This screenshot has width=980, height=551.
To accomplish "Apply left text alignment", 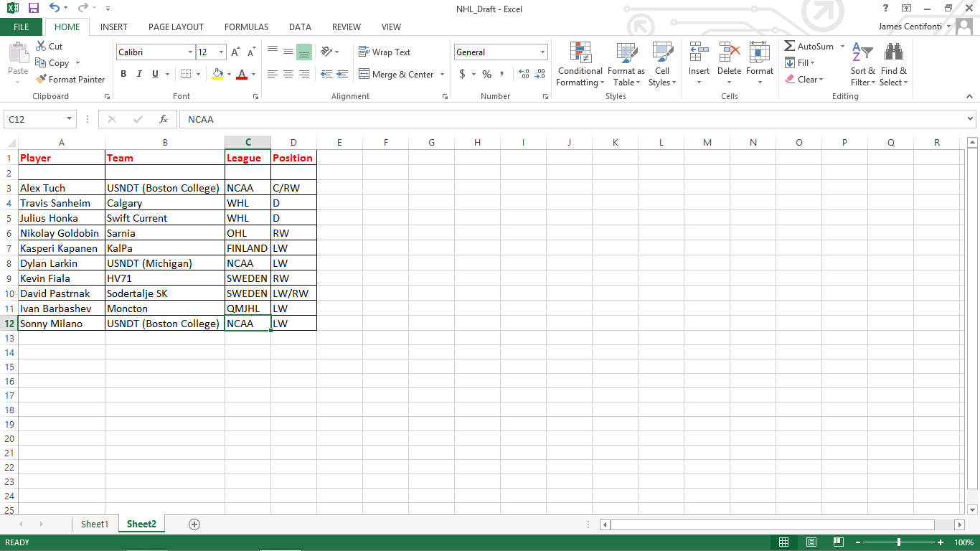I will click(273, 74).
